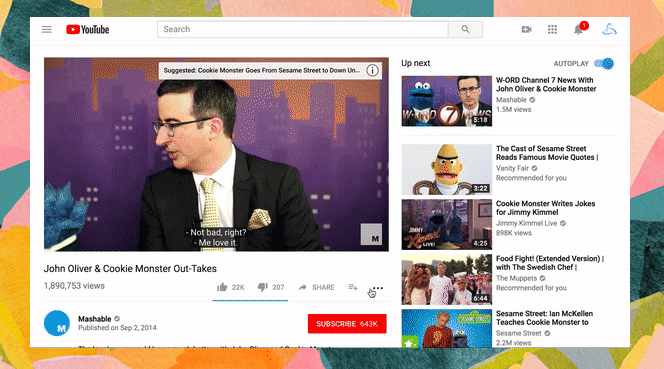Click Vanity Fair channel name
Image resolution: width=664 pixels, height=369 pixels.
click(x=512, y=168)
